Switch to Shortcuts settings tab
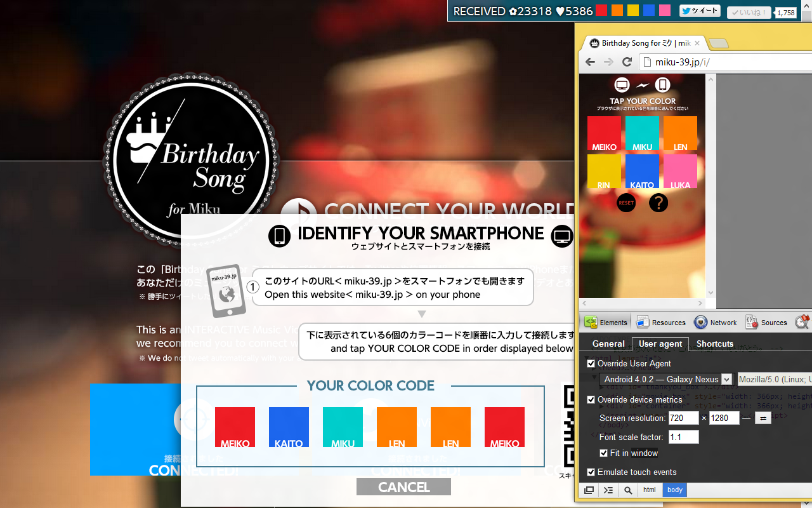812x508 pixels. [x=715, y=344]
